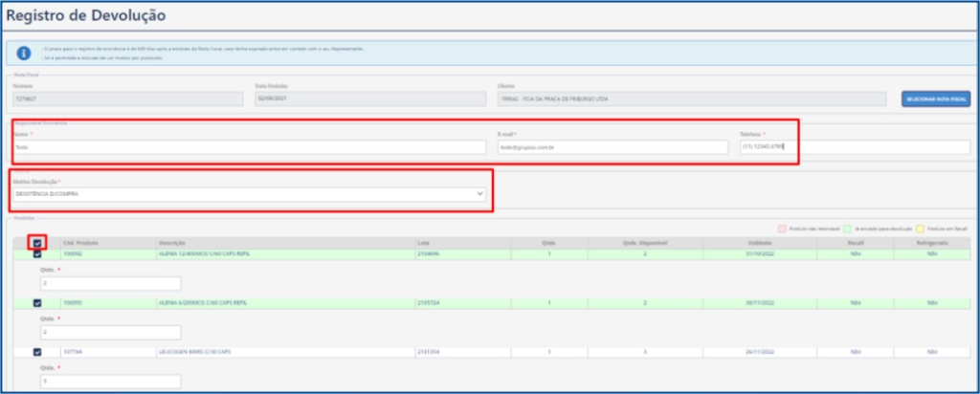Uncheck the checkbox for product 107744 LEUCOGEN
Viewport: 980px width, 394px height.
pos(37,352)
